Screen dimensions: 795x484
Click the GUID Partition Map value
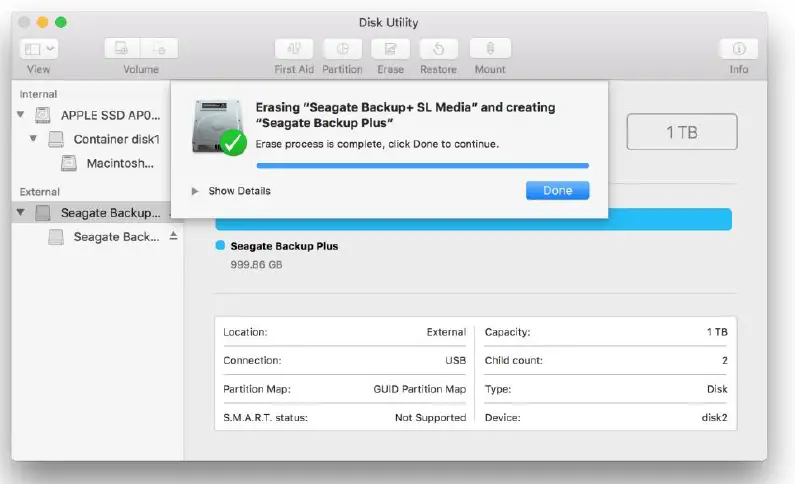pos(420,389)
